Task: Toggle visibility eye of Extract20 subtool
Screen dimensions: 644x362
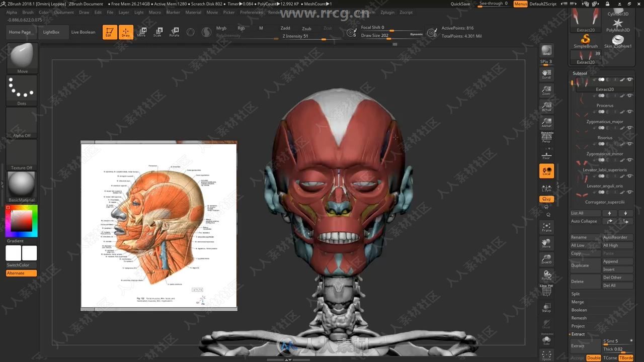Action: coord(629,79)
